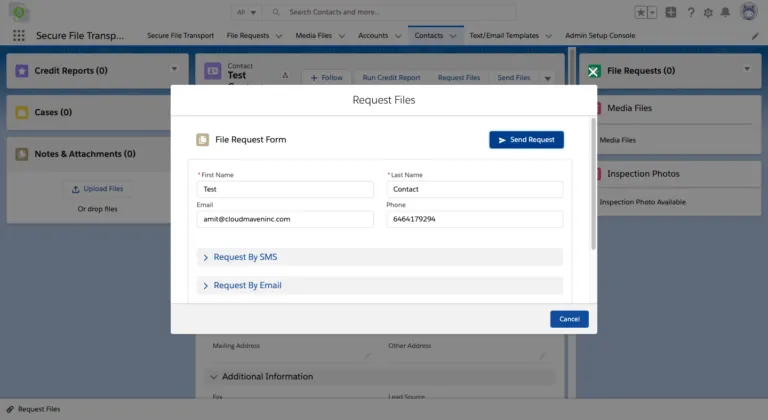Click the Cases panel icon

pos(22,112)
